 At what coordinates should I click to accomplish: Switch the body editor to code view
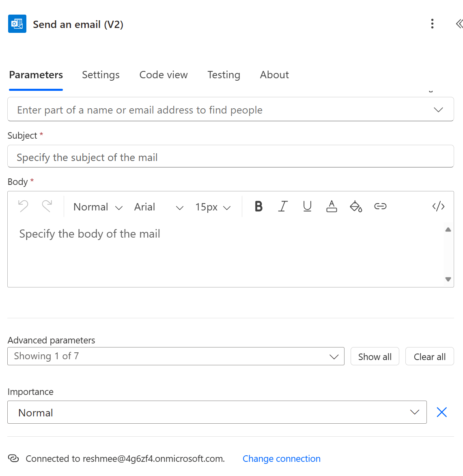pos(438,206)
